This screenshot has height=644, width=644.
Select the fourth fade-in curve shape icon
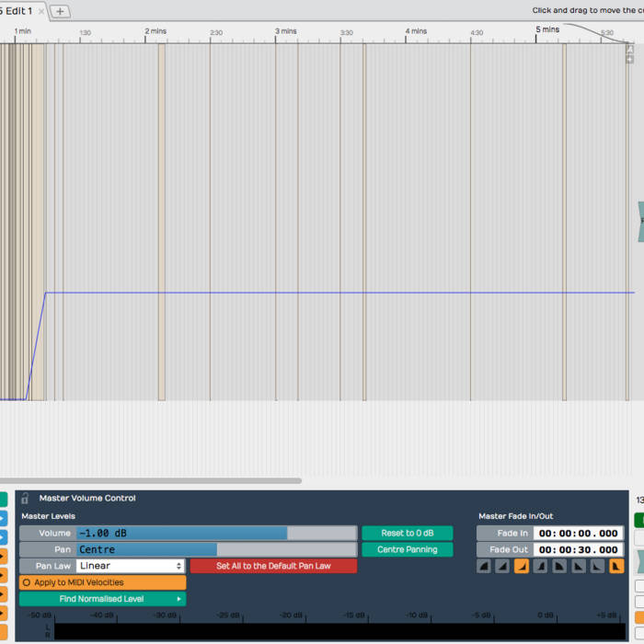coord(541,566)
